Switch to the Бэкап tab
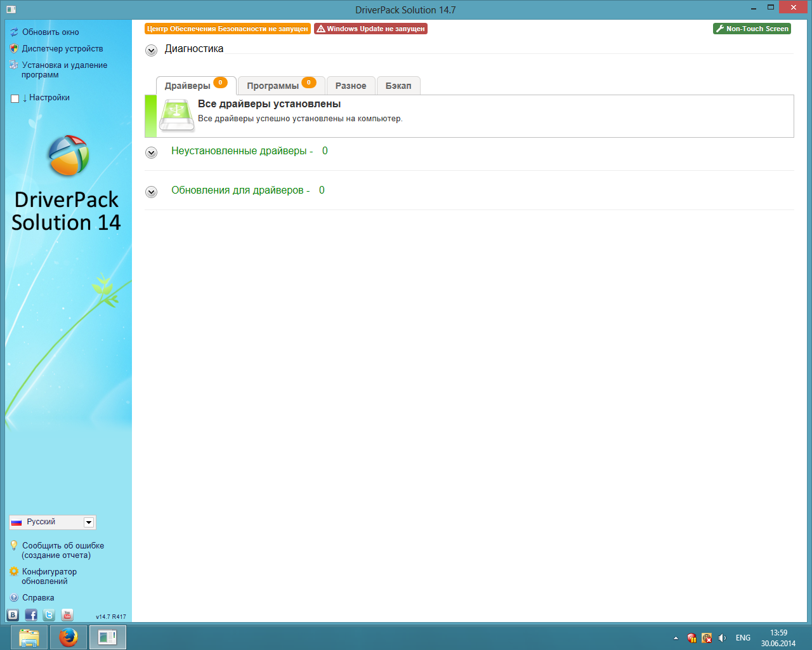This screenshot has width=812, height=650. (398, 86)
